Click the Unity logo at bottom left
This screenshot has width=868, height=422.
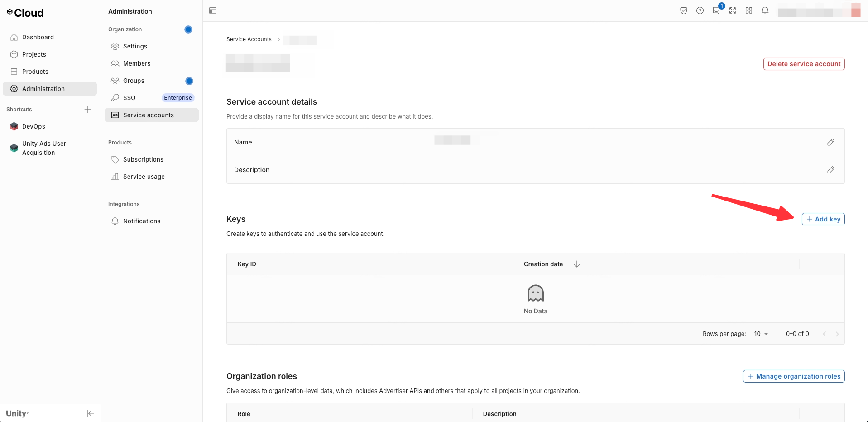point(18,413)
